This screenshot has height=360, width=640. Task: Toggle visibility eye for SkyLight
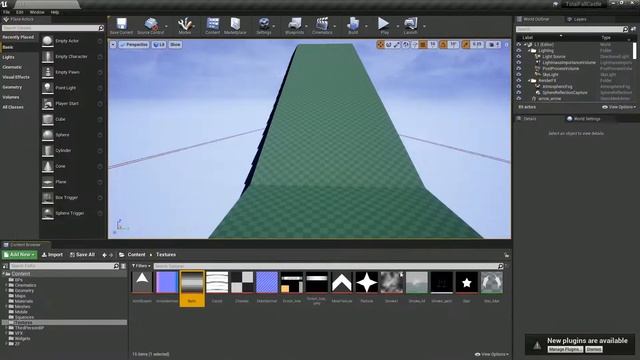tap(519, 75)
